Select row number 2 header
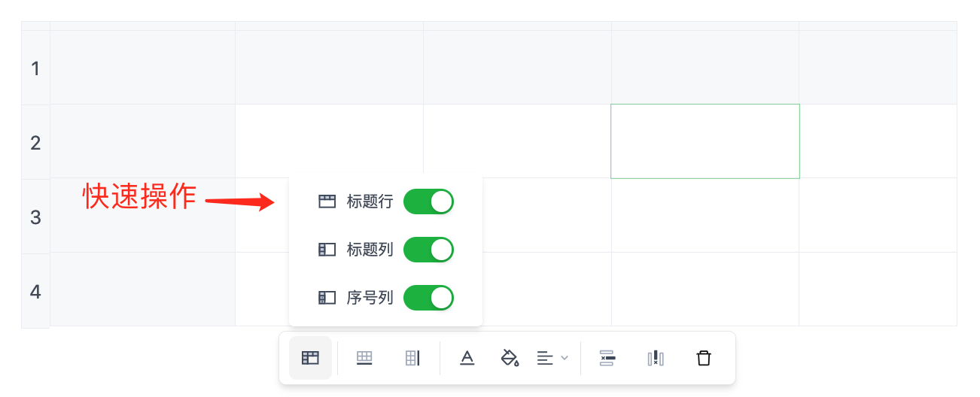 35,142
